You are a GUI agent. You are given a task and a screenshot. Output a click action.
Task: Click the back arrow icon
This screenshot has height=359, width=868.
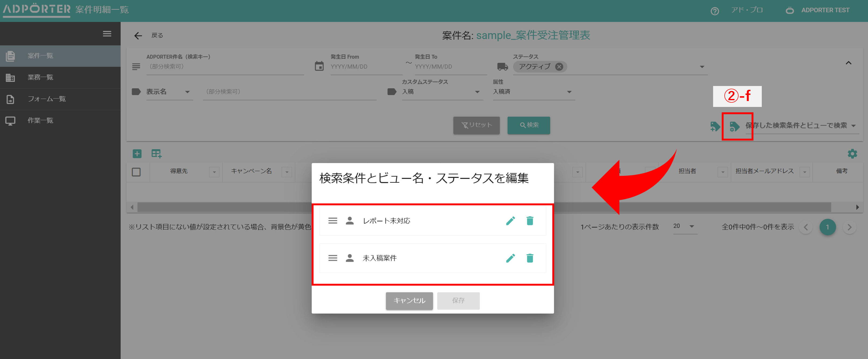pyautogui.click(x=138, y=36)
